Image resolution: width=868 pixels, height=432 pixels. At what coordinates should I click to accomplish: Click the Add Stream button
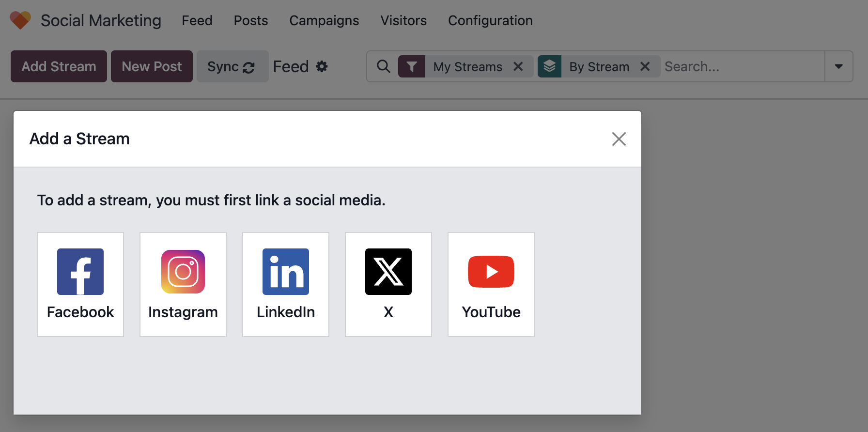[x=59, y=66]
